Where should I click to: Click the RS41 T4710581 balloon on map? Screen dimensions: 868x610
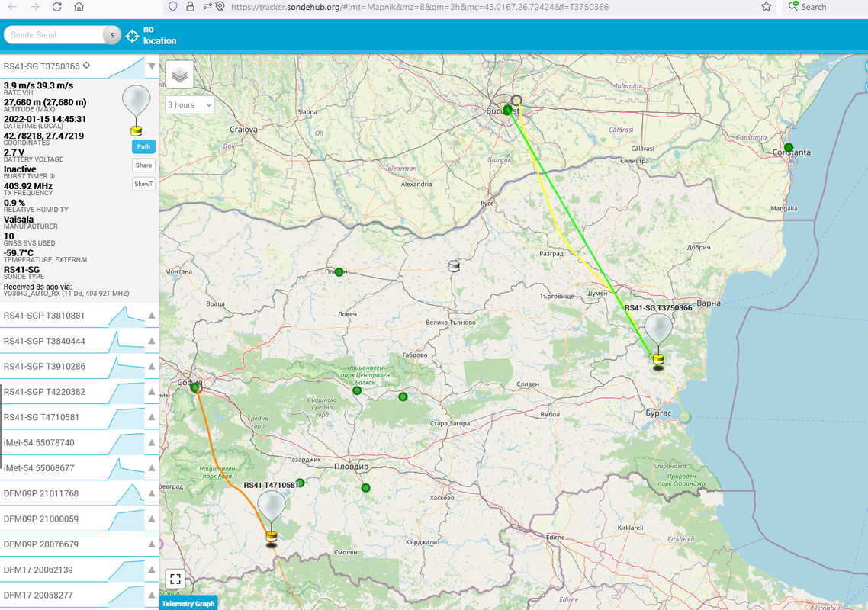272,516
